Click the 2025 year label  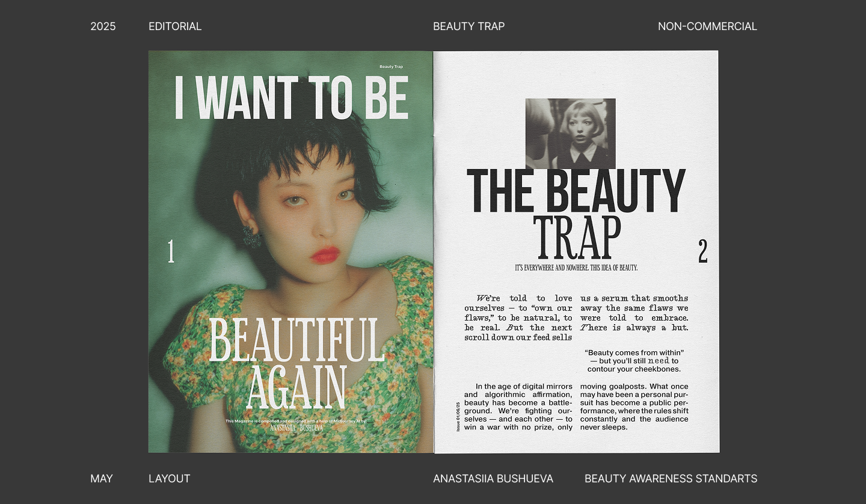tap(103, 26)
